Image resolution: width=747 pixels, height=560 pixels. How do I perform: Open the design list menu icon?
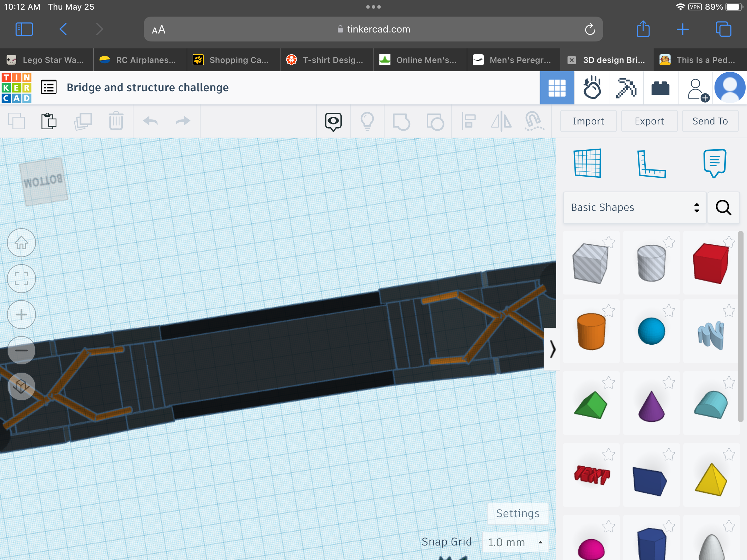[x=49, y=87]
